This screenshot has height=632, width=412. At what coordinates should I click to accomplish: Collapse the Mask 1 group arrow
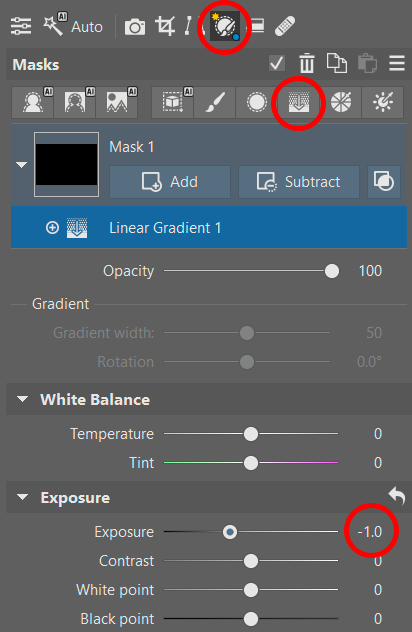coord(21,164)
